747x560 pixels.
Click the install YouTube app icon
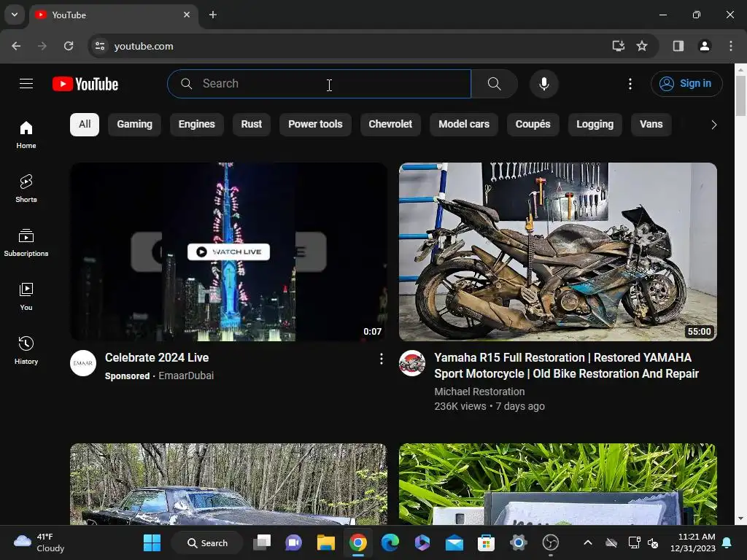[618, 46]
